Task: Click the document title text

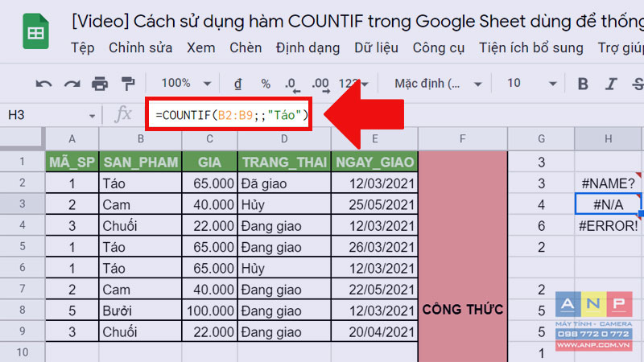Action: pos(357,22)
